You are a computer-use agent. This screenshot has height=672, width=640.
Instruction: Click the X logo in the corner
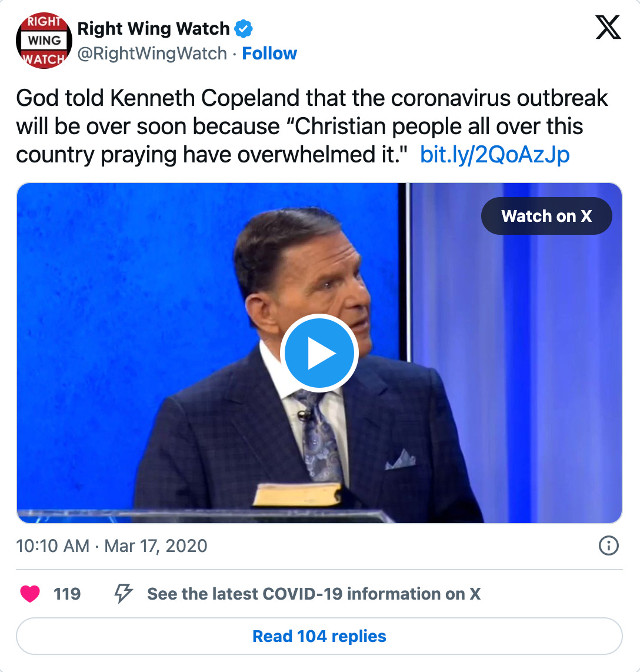click(x=608, y=27)
